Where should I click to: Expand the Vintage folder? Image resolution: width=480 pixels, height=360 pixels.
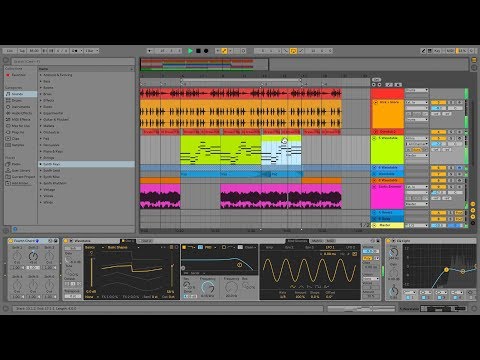(x=41, y=189)
